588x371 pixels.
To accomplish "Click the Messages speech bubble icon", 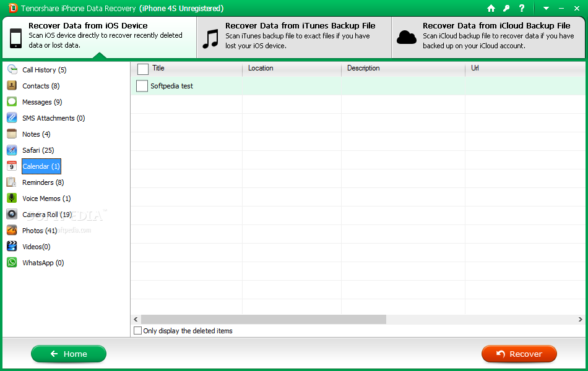I will pos(12,101).
